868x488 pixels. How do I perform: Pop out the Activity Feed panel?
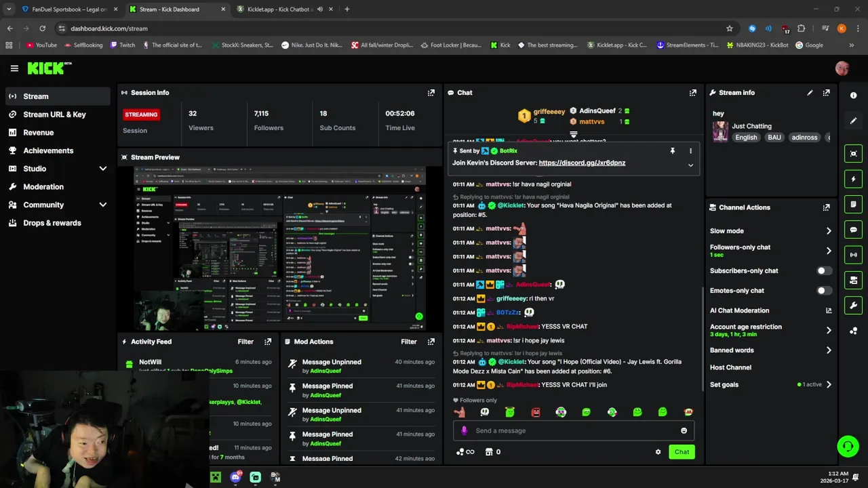pos(268,342)
